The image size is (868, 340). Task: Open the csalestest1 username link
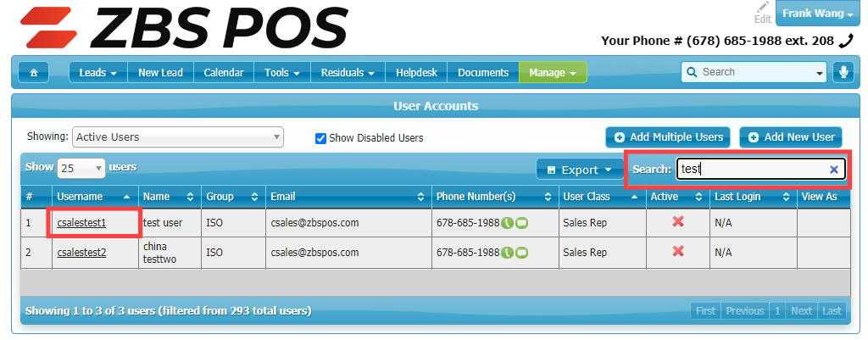(x=81, y=223)
